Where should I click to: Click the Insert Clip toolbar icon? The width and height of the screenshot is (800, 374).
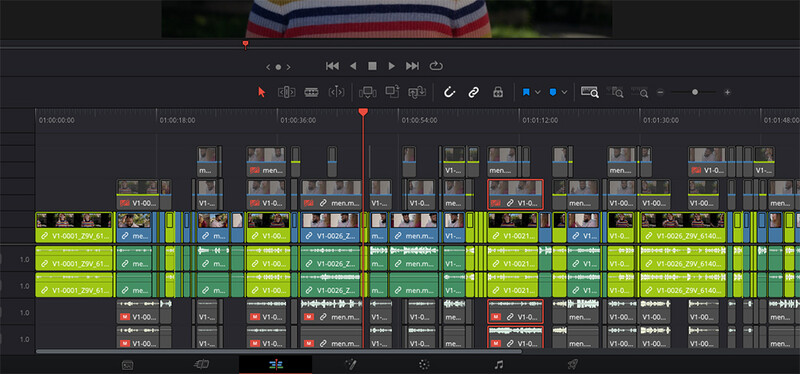pyautogui.click(x=367, y=92)
